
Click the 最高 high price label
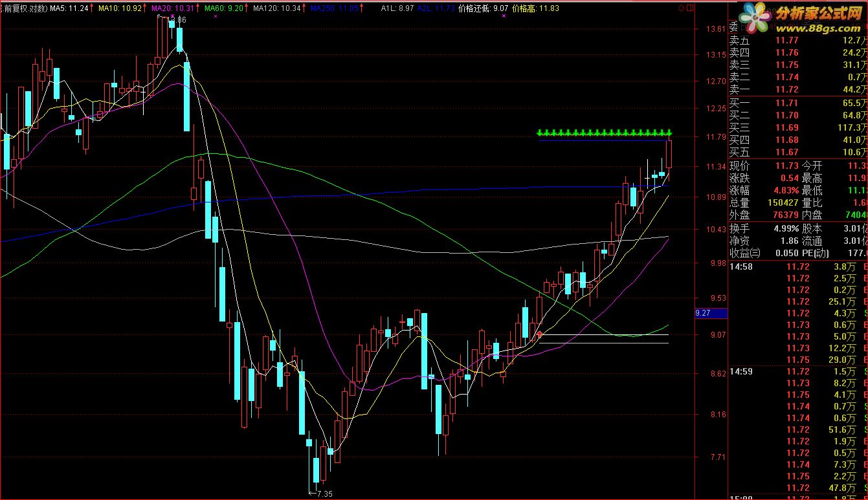[812, 178]
